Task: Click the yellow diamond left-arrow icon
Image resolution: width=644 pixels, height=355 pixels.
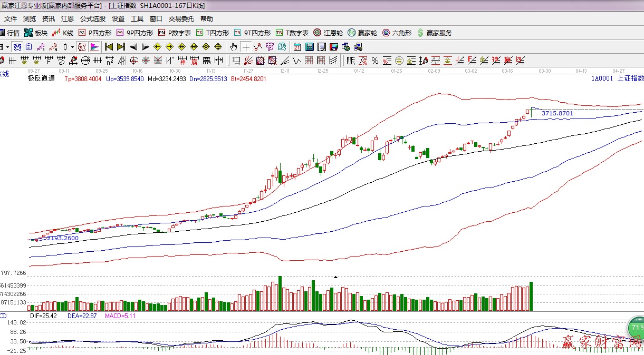Action: [x=158, y=47]
